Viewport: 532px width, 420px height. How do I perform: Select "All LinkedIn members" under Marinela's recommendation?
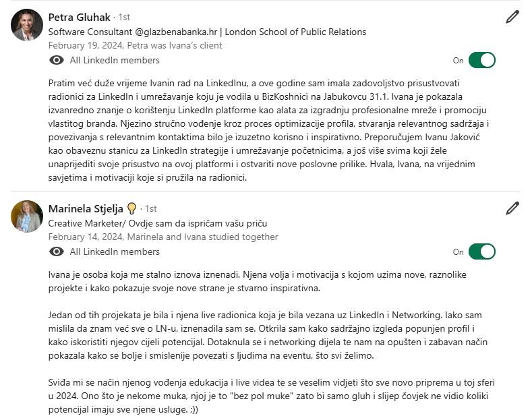[115, 251]
